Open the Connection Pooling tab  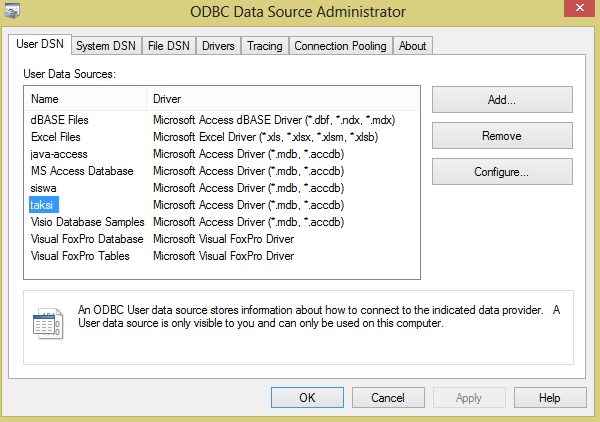(x=340, y=46)
